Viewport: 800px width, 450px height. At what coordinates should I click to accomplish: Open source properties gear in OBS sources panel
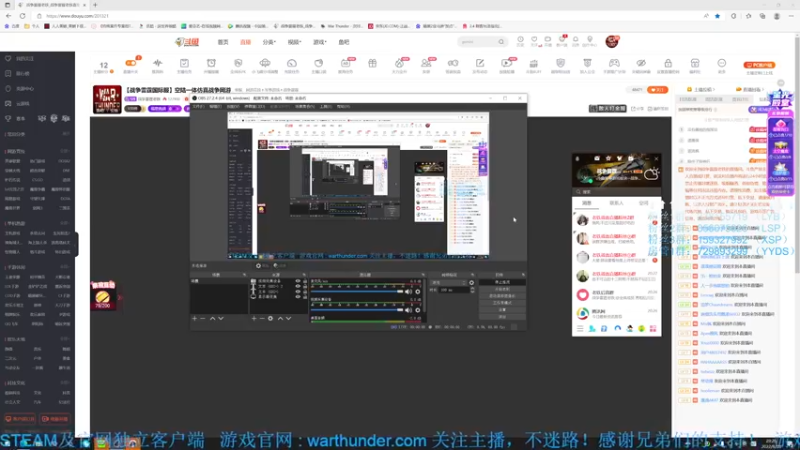coord(270,318)
